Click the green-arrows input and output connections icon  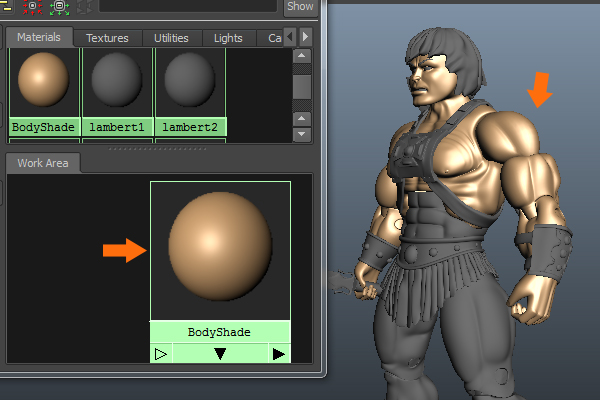pyautogui.click(x=59, y=7)
